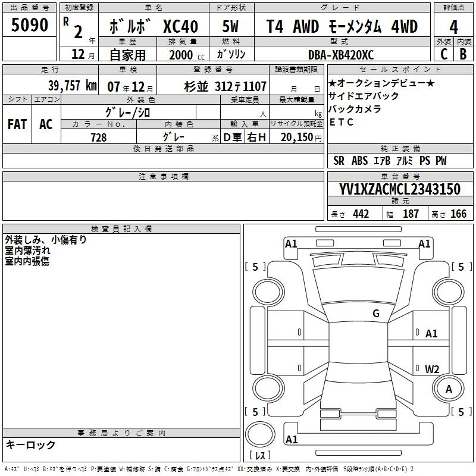Select the inspector note 室内内張傷
The image size is (476, 476).
[27, 261]
